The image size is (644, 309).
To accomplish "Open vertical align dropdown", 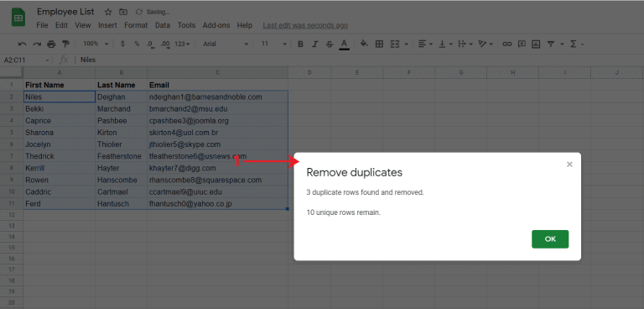I will (x=445, y=44).
